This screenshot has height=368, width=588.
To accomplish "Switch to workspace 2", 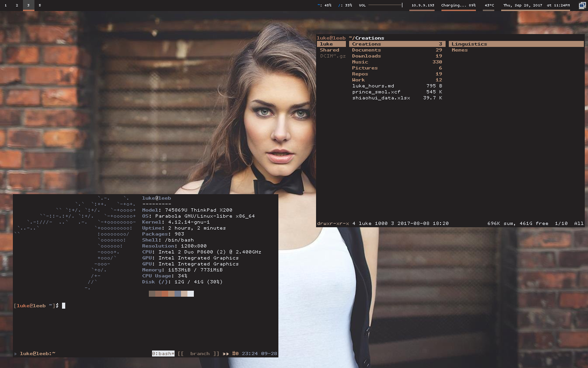I will [x=17, y=6].
